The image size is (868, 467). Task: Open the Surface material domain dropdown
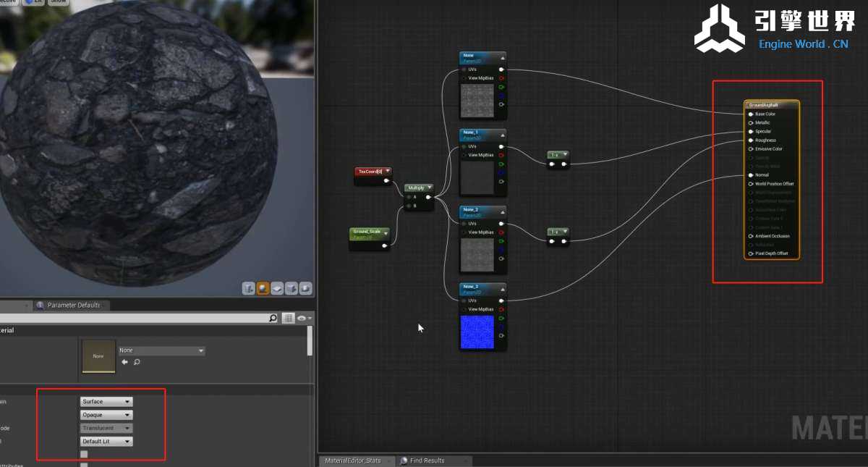click(x=106, y=402)
